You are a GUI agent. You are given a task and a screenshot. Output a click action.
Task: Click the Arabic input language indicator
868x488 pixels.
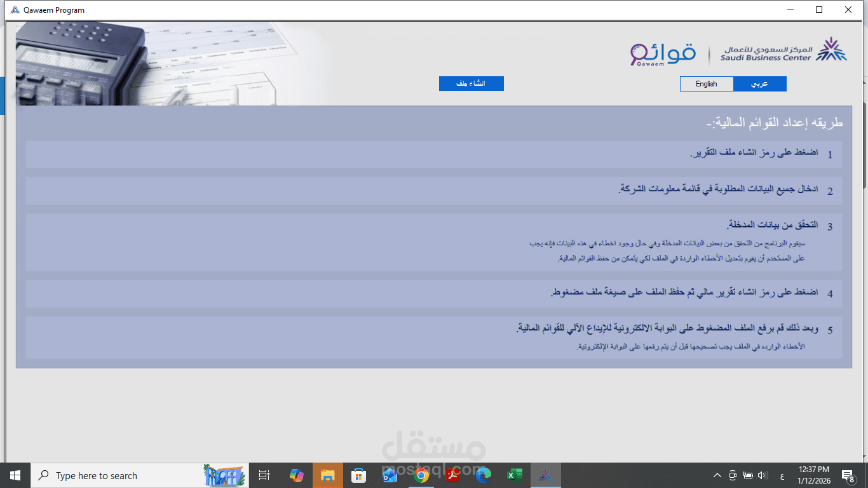click(781, 476)
